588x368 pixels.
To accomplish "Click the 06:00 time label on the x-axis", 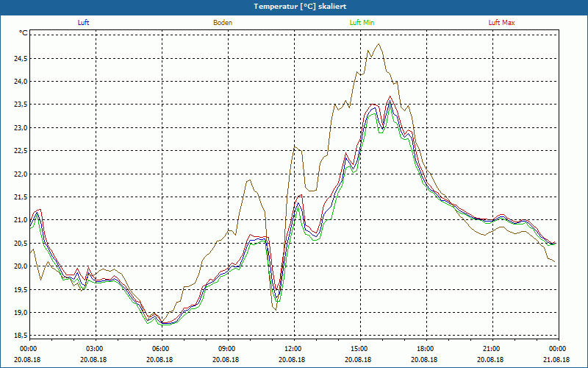I will tap(162, 349).
